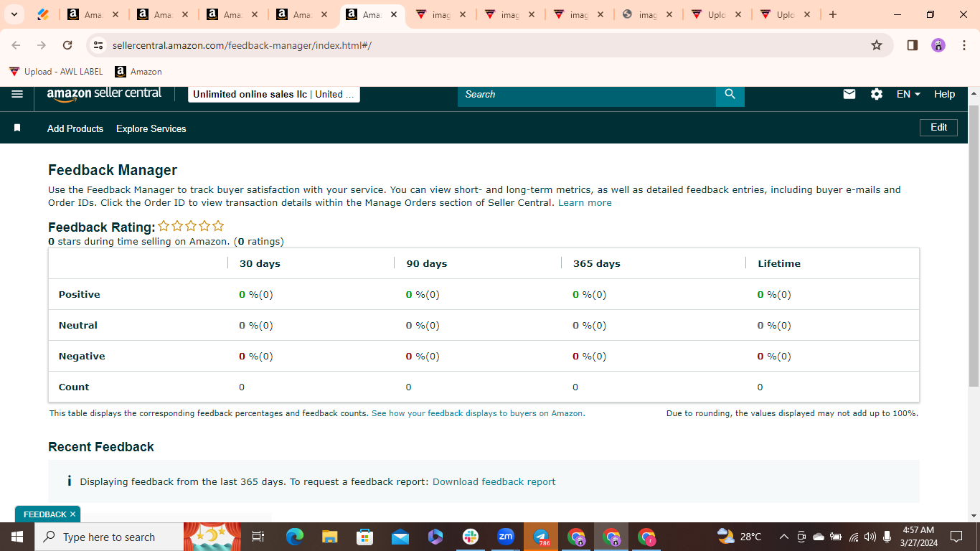
Task: Click the 'Neutral' row label
Action: tap(77, 325)
